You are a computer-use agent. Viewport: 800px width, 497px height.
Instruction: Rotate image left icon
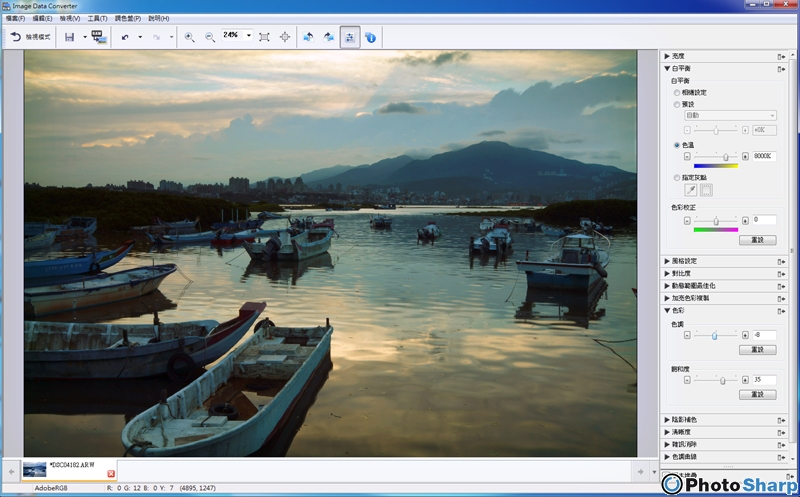point(308,37)
